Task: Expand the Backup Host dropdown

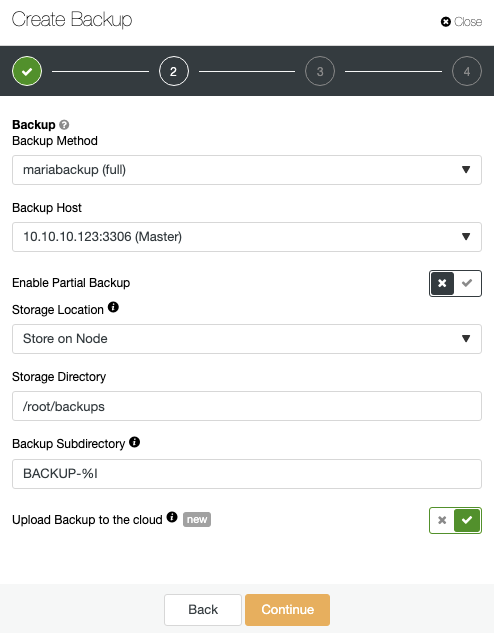Action: (247, 237)
